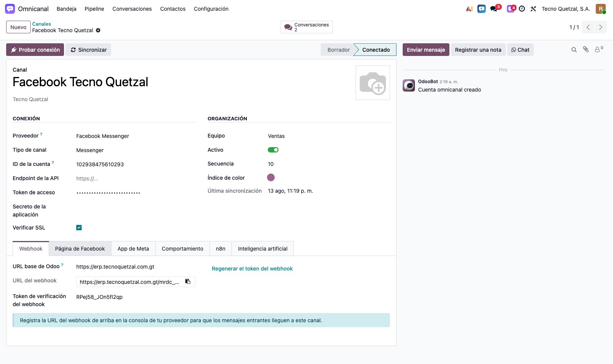The width and height of the screenshot is (613, 364).
Task: Open the purple chat icon with badge 4
Action: pos(511,9)
